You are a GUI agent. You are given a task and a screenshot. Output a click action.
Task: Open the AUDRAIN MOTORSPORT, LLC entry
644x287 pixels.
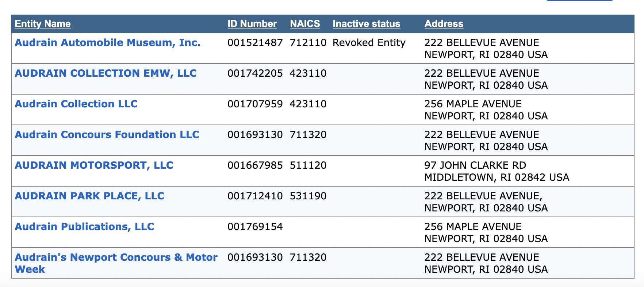tap(94, 165)
